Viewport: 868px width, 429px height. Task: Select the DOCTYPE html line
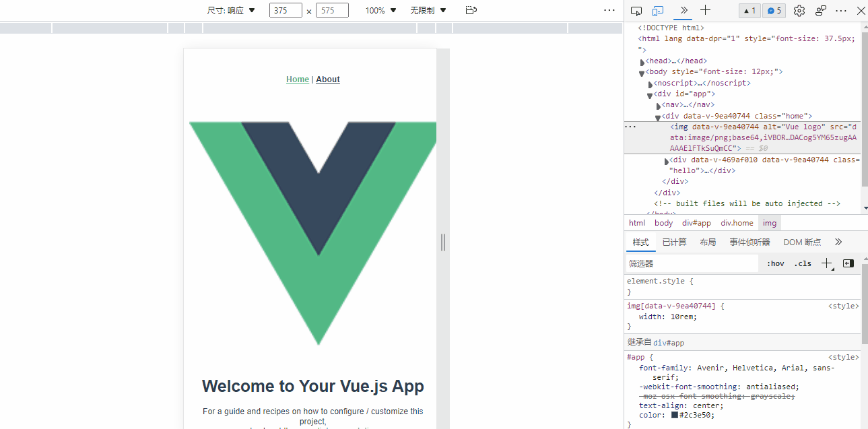(x=671, y=28)
